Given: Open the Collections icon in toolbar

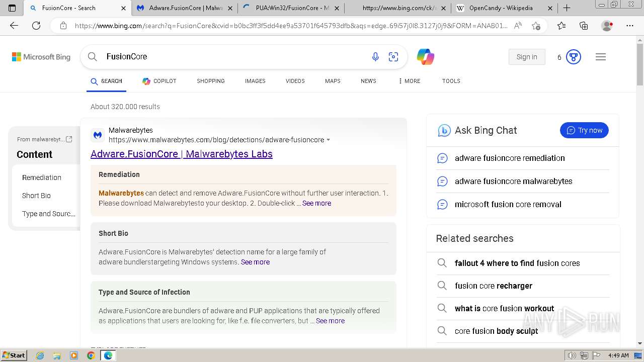Looking at the screenshot, I should (x=584, y=26).
